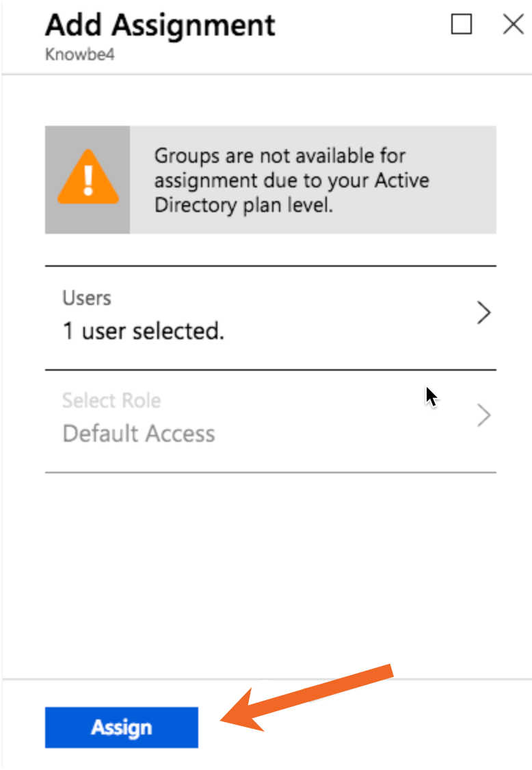Click the Assign button

click(x=121, y=727)
